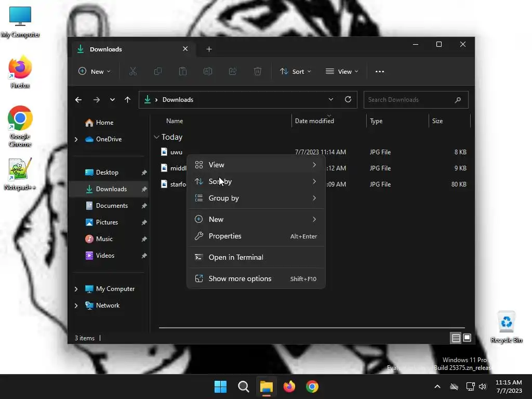Screen dimensions: 532x399
Task: Select the uwu file
Action: [176, 152]
